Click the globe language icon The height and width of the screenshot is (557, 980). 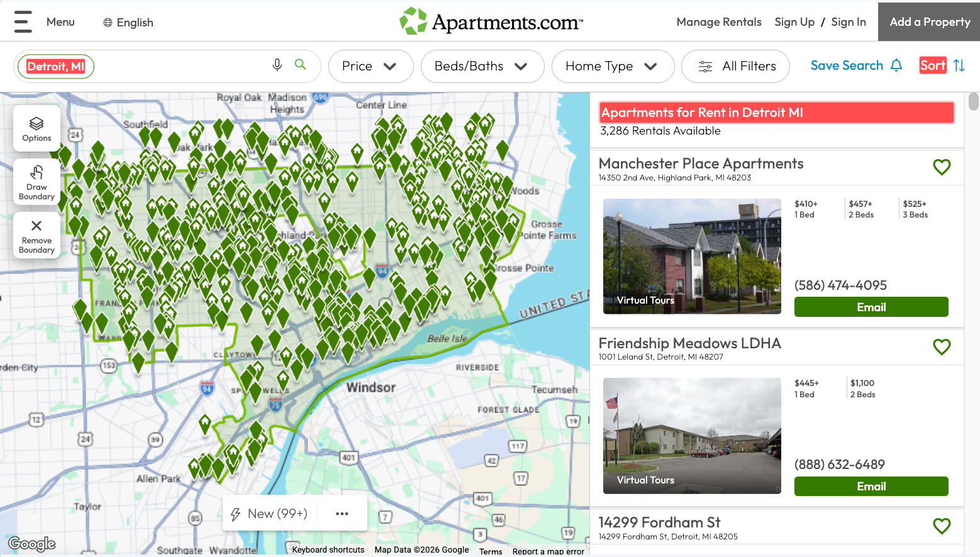pyautogui.click(x=108, y=23)
